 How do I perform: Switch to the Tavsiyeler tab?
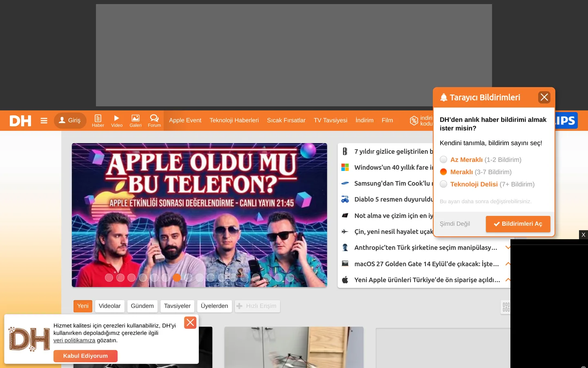(177, 306)
